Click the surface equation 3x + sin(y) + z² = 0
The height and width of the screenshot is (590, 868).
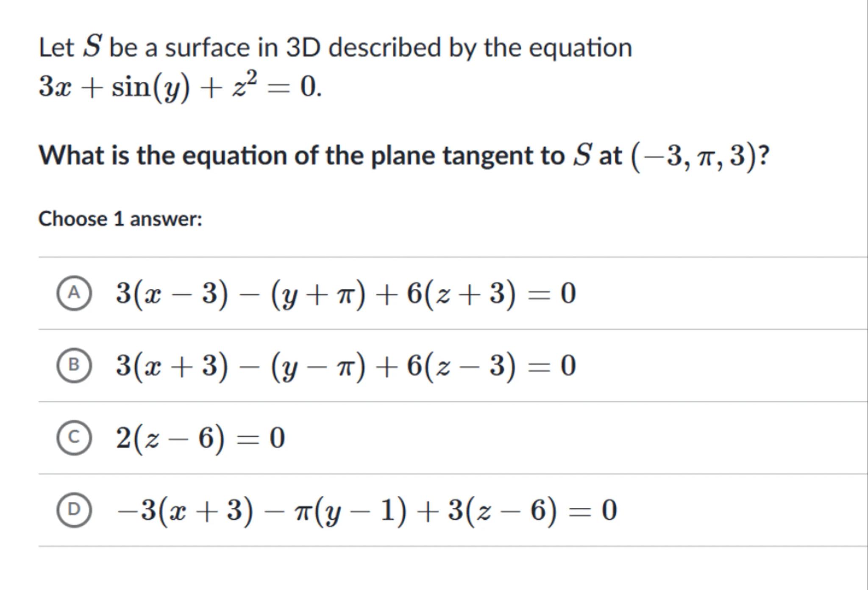point(180,87)
